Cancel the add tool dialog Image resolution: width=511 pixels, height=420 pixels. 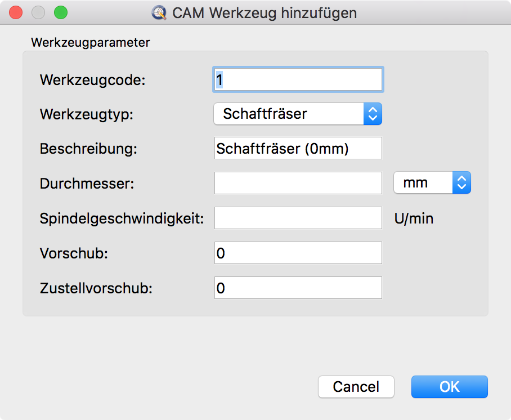pos(356,387)
